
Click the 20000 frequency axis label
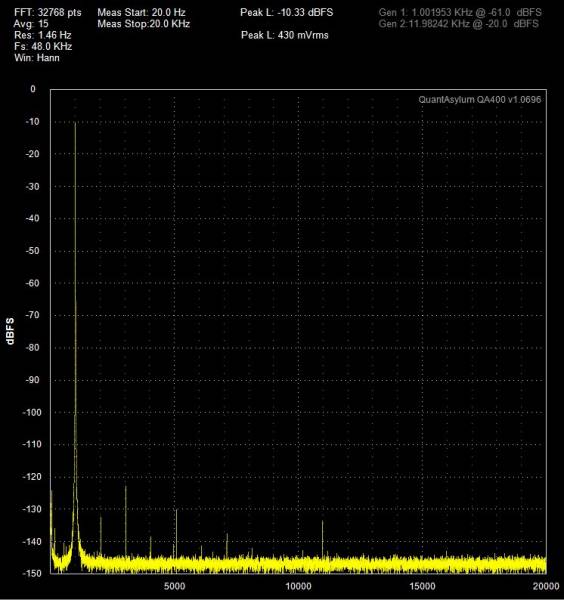tap(546, 586)
